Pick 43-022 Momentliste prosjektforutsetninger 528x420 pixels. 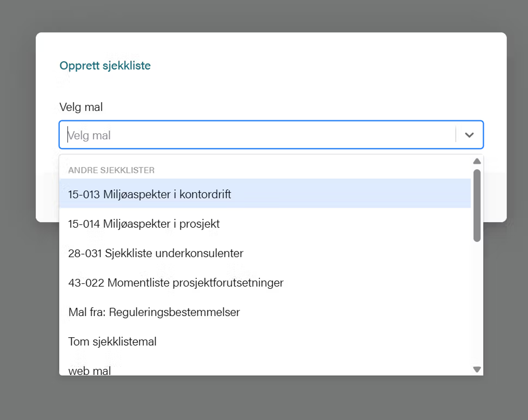tap(176, 283)
